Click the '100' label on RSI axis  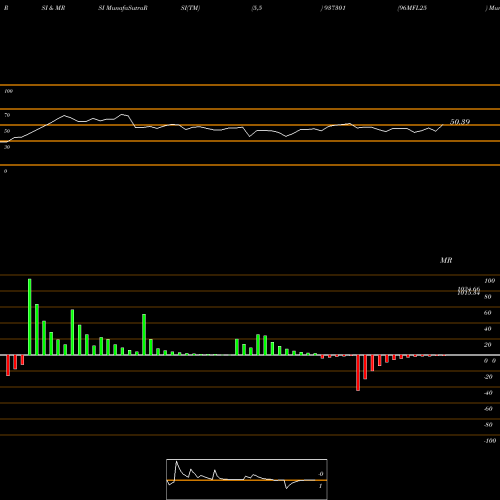pyautogui.click(x=8, y=91)
